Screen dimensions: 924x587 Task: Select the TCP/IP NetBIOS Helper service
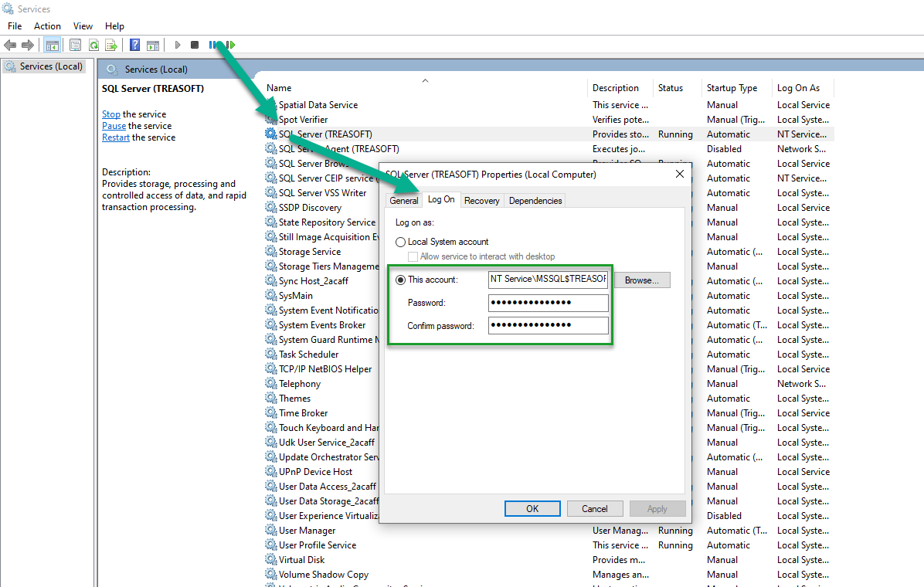[325, 369]
